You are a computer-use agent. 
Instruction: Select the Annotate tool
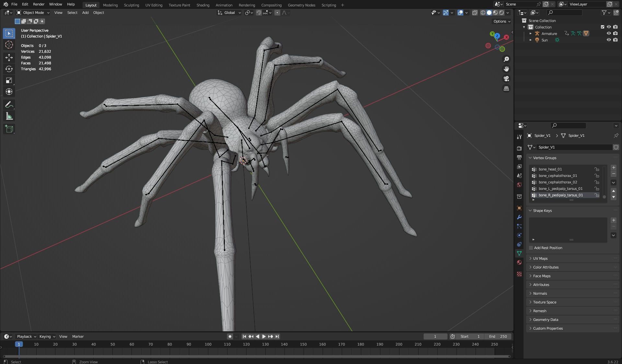point(9,105)
